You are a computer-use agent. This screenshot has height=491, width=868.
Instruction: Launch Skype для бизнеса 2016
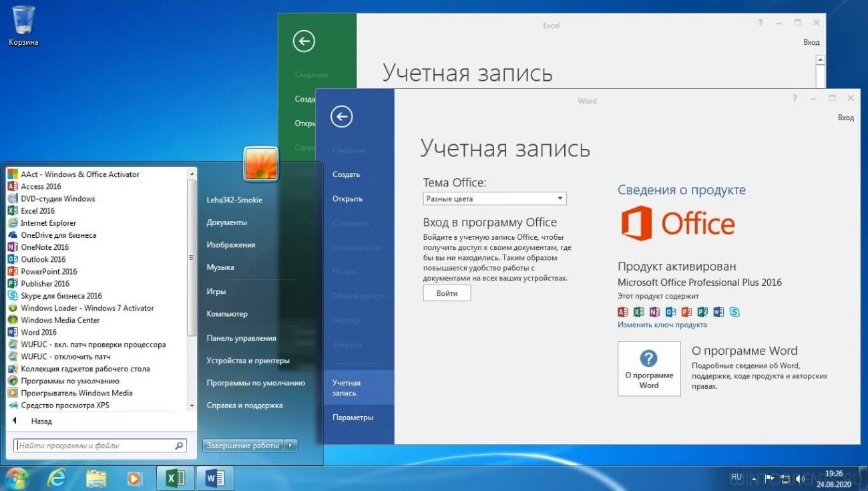[x=61, y=296]
